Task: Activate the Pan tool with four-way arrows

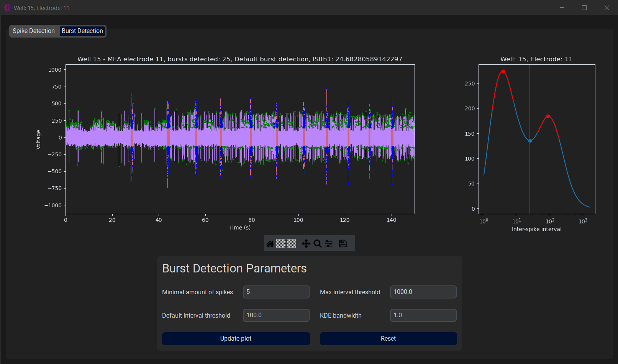Action: pos(306,244)
